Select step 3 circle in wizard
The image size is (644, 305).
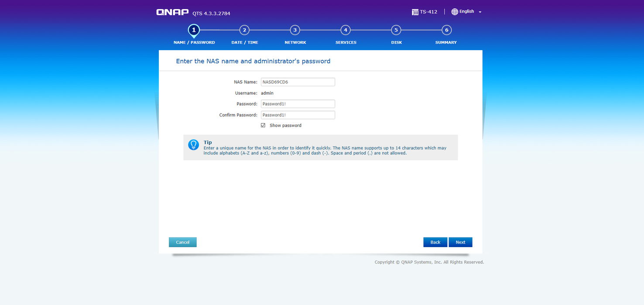coord(295,30)
